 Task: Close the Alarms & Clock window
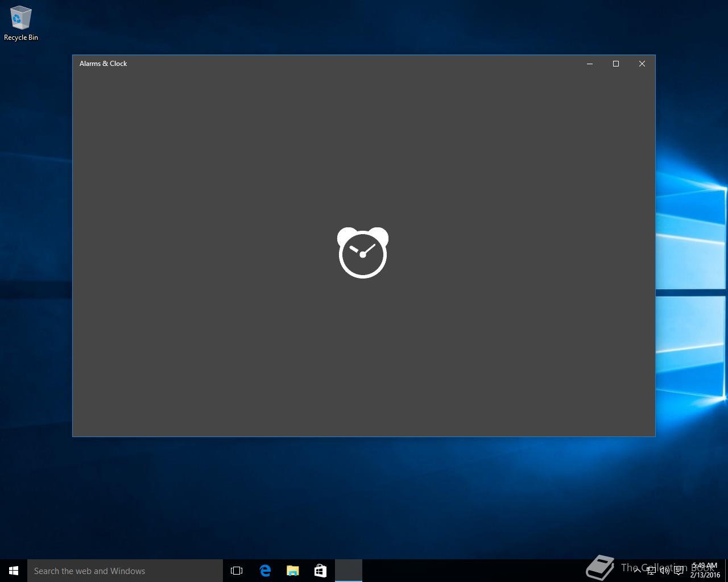642,64
